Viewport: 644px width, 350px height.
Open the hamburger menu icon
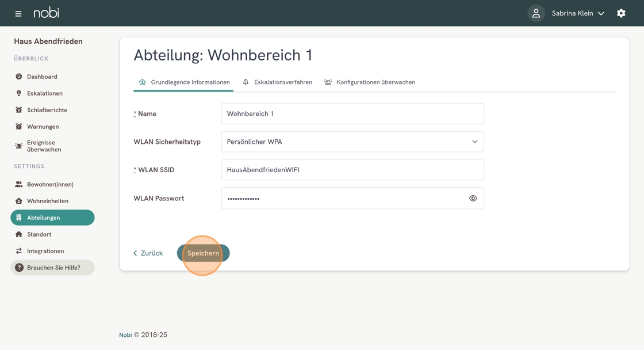pyautogui.click(x=18, y=14)
